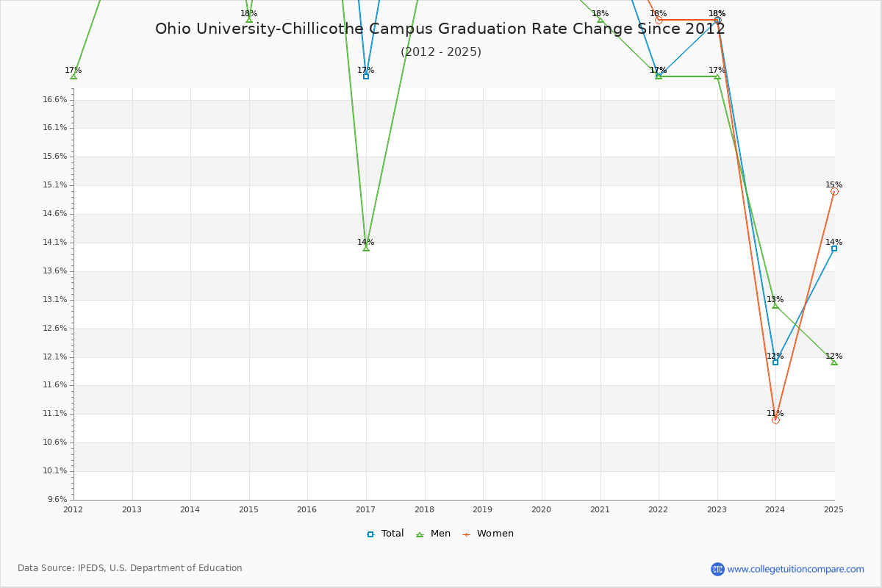Click the 2024 Total 12% data point

[775, 362]
